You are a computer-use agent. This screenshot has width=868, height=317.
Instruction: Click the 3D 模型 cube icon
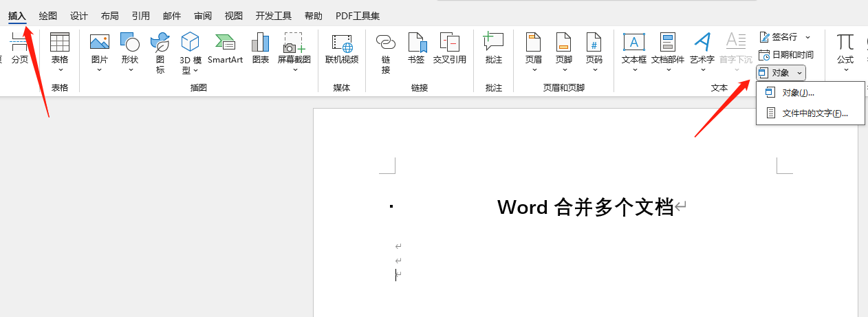coord(190,43)
